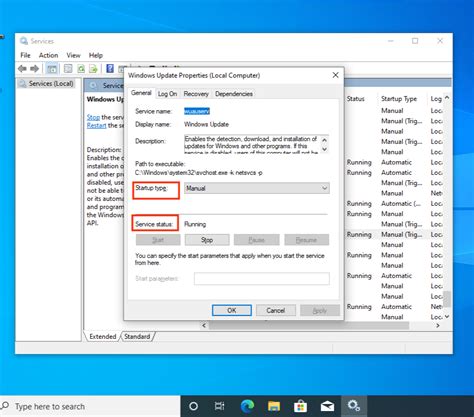
Task: Click the highlighted Service name value field
Action: click(197, 111)
